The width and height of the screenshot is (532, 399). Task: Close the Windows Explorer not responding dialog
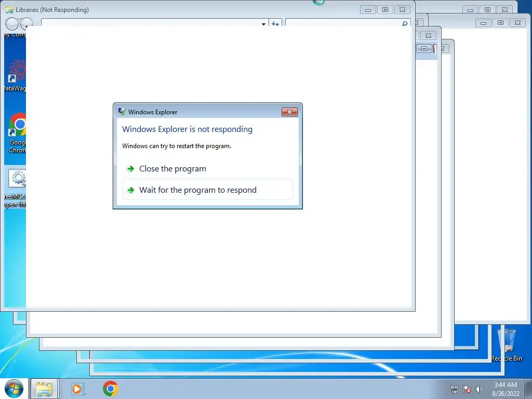click(x=289, y=112)
